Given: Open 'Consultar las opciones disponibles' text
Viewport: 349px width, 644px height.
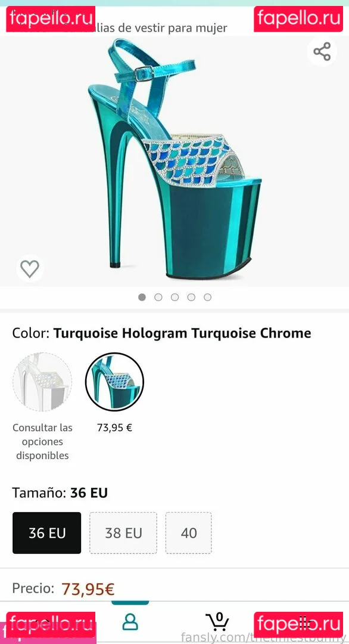Looking at the screenshot, I should tap(42, 441).
